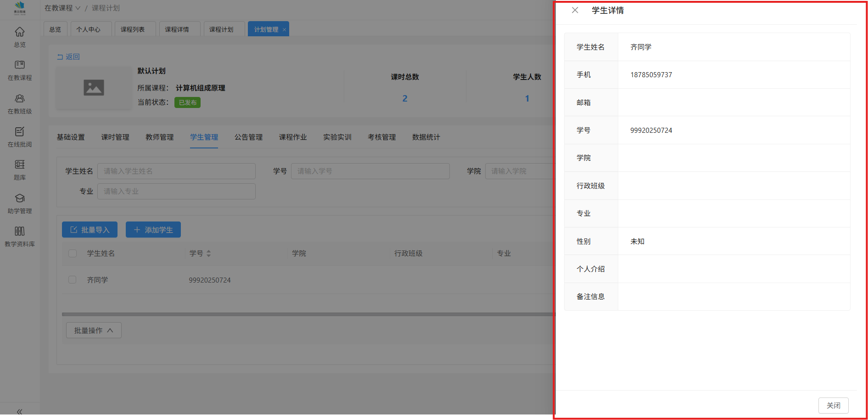Toggle the select-all checkbox in table header
868x420 pixels.
coord(73,254)
